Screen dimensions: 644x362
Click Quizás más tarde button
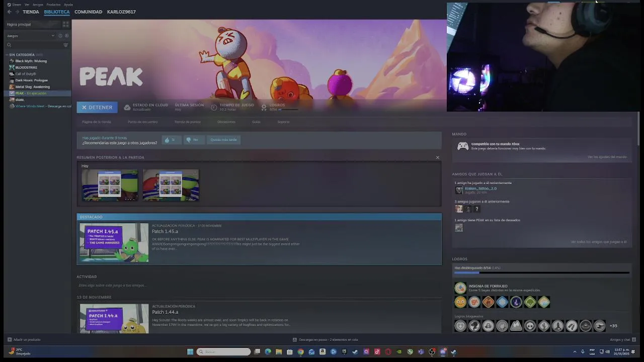pos(223,140)
